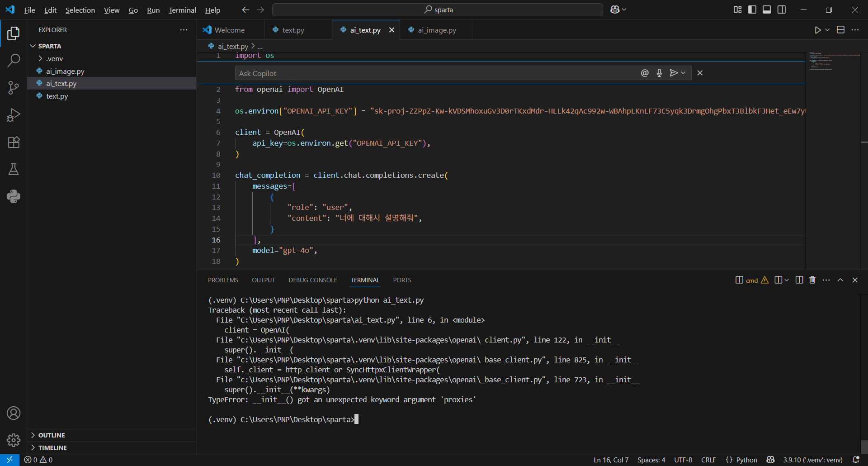Kill terminal with trash icon
Viewport: 868px width, 466px height.
(812, 280)
